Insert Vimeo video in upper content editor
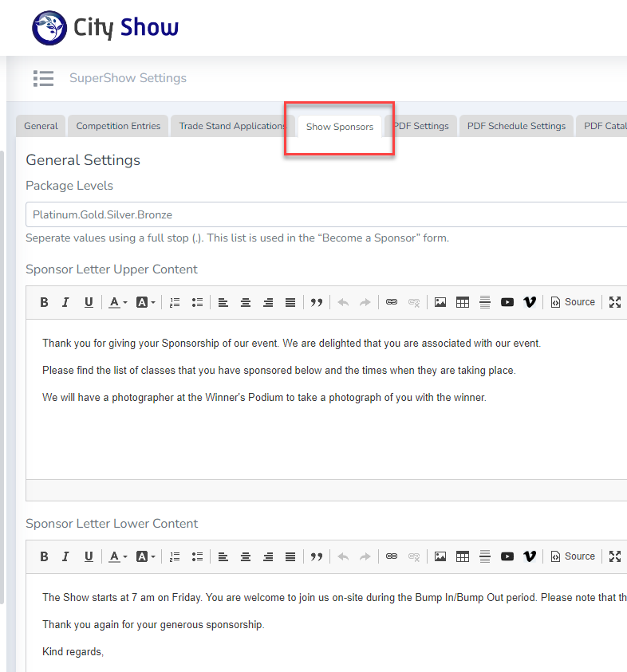Viewport: 627px width, 672px height. click(x=529, y=302)
